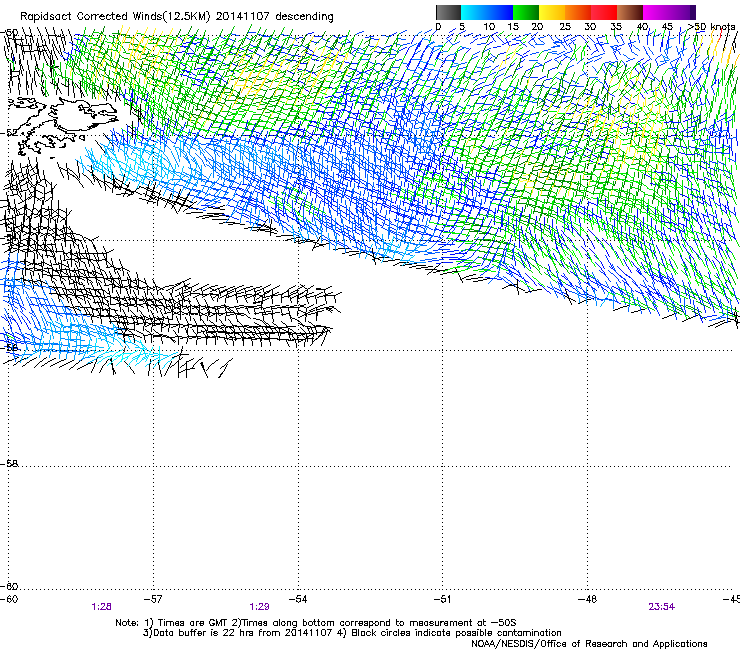Click the 1:29 pass time label
740x650 pixels.
[260, 607]
